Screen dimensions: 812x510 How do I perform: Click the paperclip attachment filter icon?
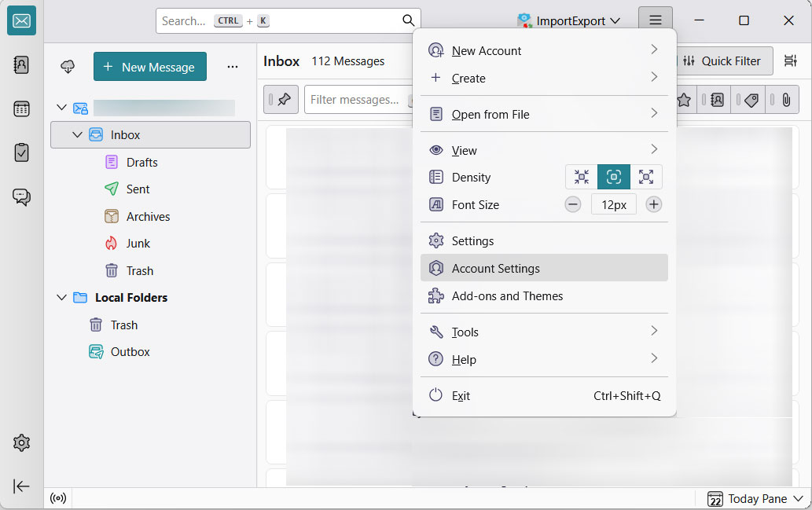pyautogui.click(x=784, y=100)
